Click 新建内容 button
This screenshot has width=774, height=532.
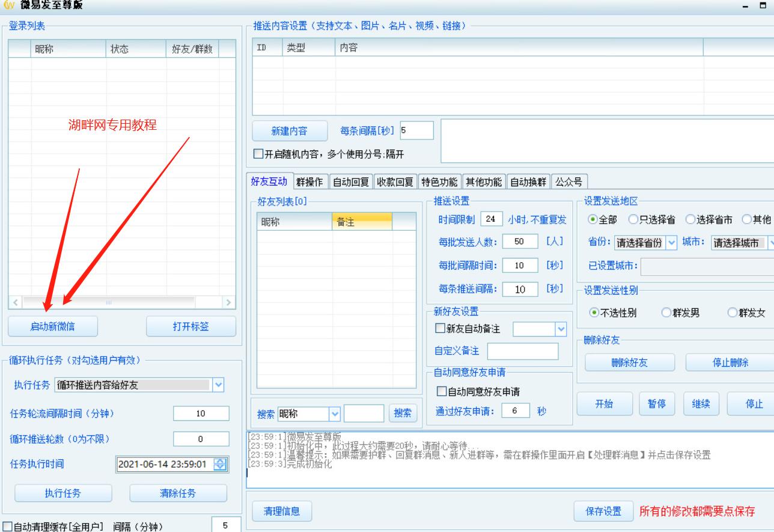pos(290,131)
